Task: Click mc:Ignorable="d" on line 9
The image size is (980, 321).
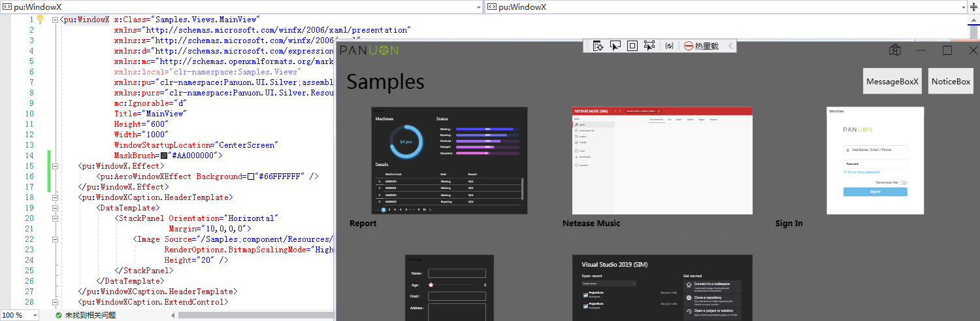Action: click(x=150, y=103)
